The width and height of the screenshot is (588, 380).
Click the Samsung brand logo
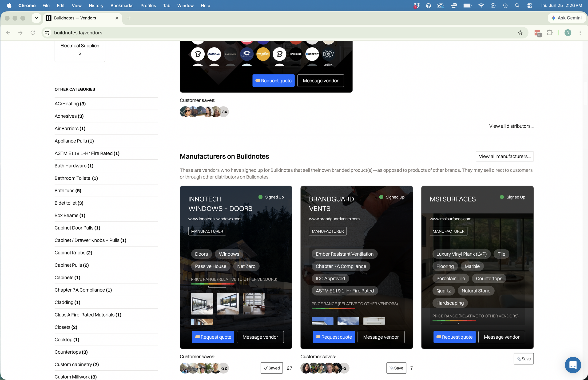pyautogui.click(x=296, y=54)
